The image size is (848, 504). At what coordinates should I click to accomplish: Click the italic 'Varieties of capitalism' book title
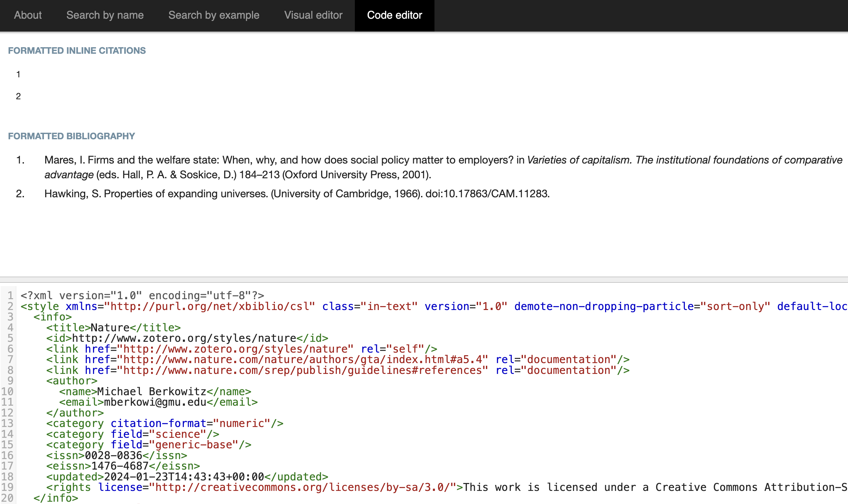click(x=579, y=160)
